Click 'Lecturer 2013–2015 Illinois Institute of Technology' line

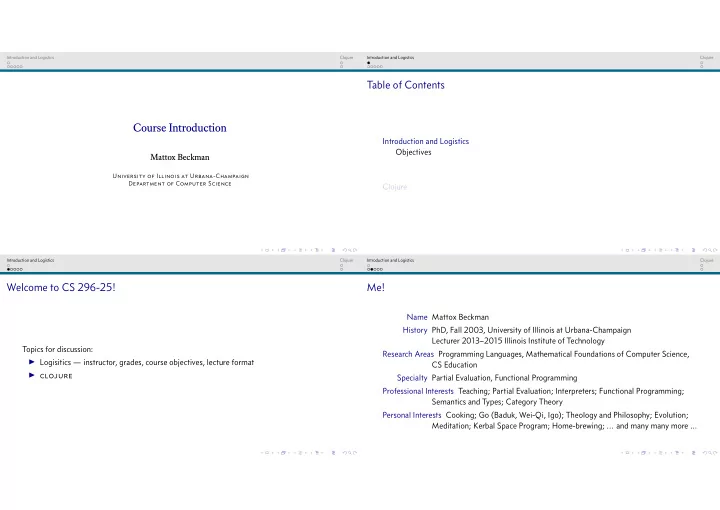click(x=518, y=341)
